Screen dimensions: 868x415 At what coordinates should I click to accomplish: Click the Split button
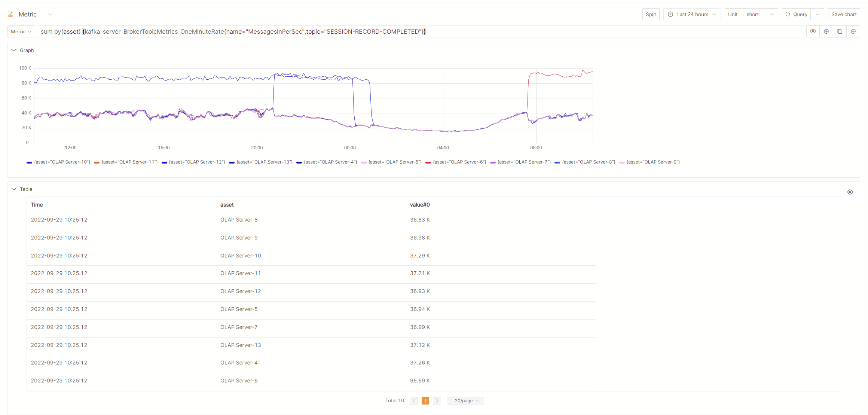coord(651,14)
